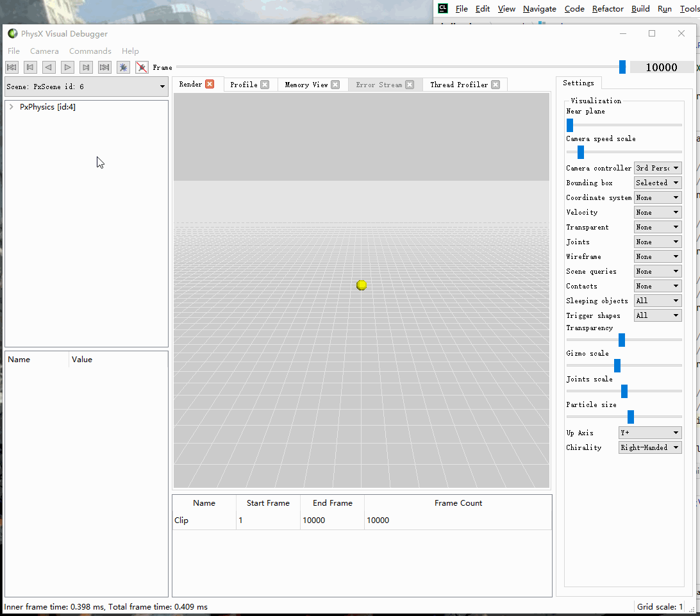This screenshot has height=616, width=700.
Task: Click the blue laser-burst toolbar icon
Action: pyautogui.click(x=123, y=67)
